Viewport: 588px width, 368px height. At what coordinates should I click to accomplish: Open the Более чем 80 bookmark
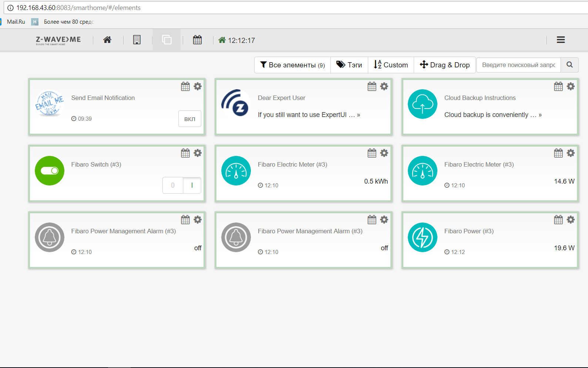coord(63,22)
